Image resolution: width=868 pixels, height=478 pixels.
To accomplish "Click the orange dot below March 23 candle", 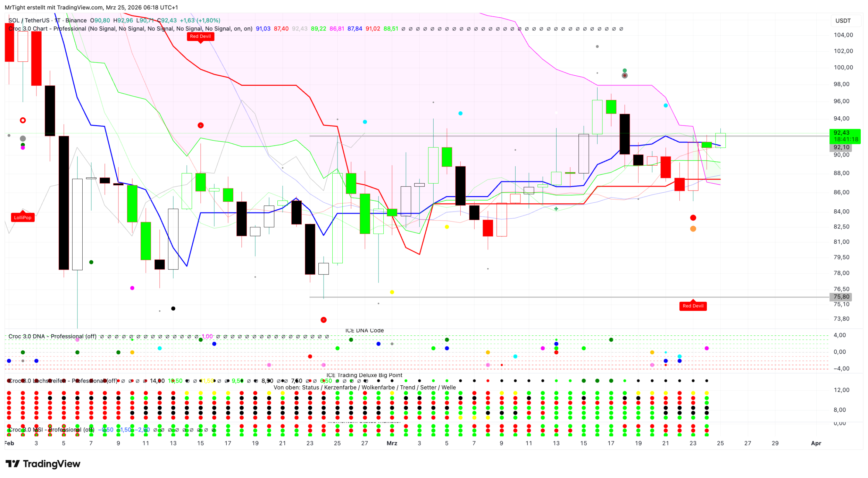I will (693, 229).
